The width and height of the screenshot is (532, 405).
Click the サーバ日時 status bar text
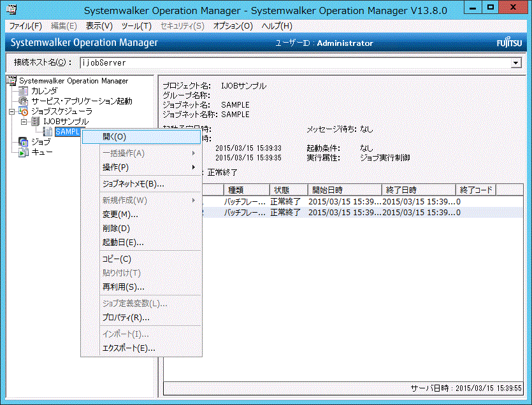tap(466, 388)
